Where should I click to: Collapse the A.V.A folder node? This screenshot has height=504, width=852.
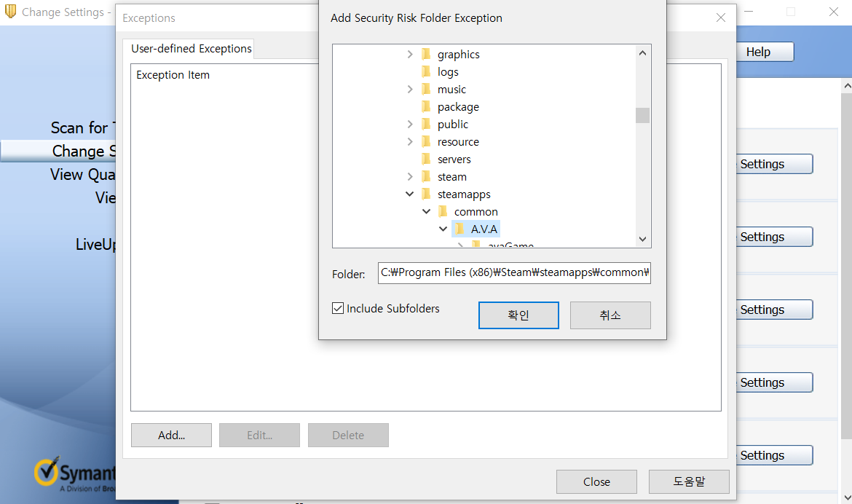point(443,229)
